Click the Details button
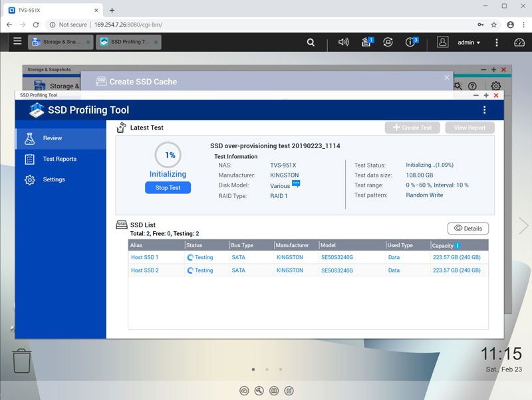532x400 pixels. pos(467,229)
